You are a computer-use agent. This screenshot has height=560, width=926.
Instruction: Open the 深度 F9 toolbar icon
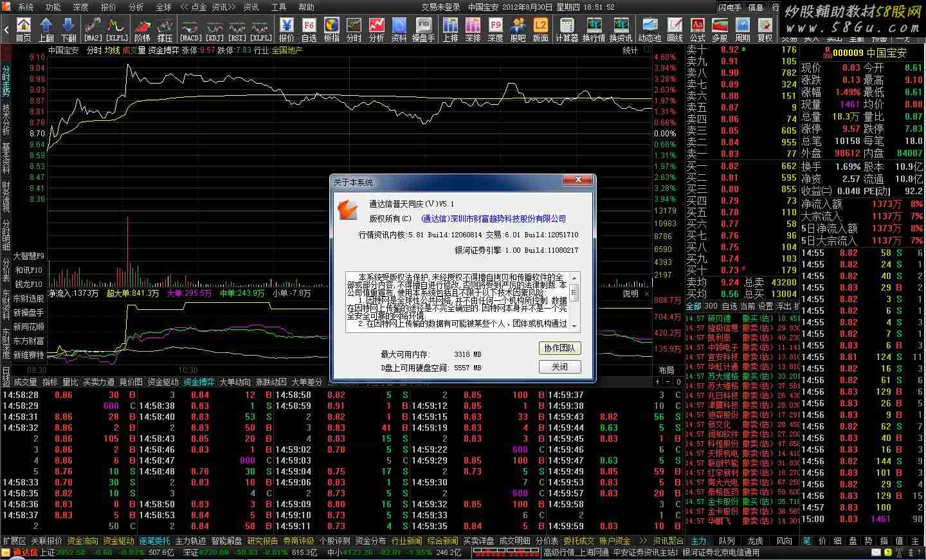(496, 30)
